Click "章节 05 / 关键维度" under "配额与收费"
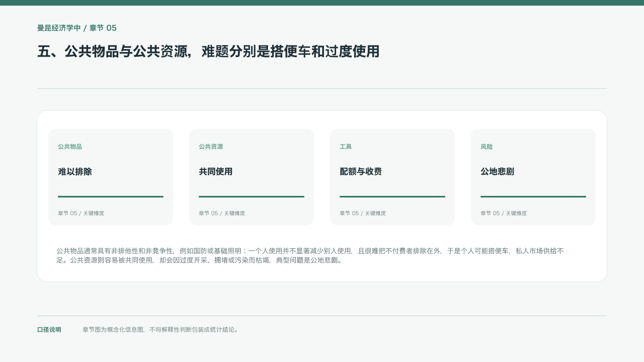This screenshot has height=362, width=644. pos(363,213)
